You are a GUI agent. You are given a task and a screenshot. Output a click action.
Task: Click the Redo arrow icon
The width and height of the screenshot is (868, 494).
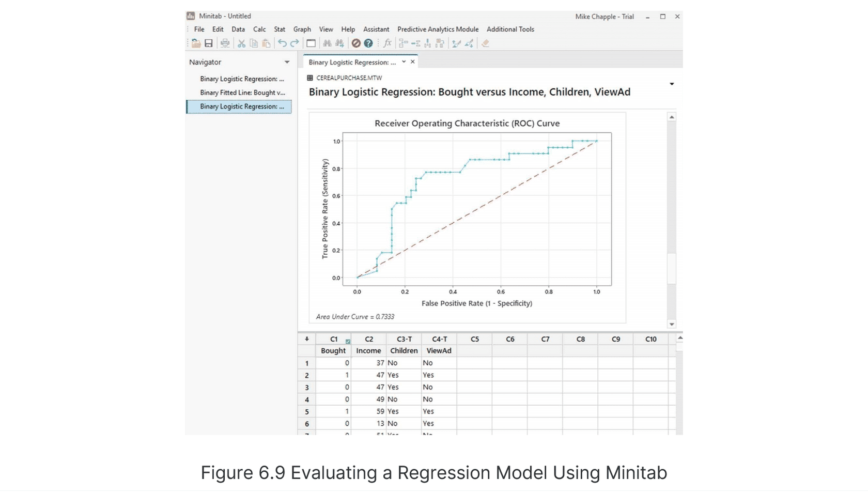click(295, 43)
